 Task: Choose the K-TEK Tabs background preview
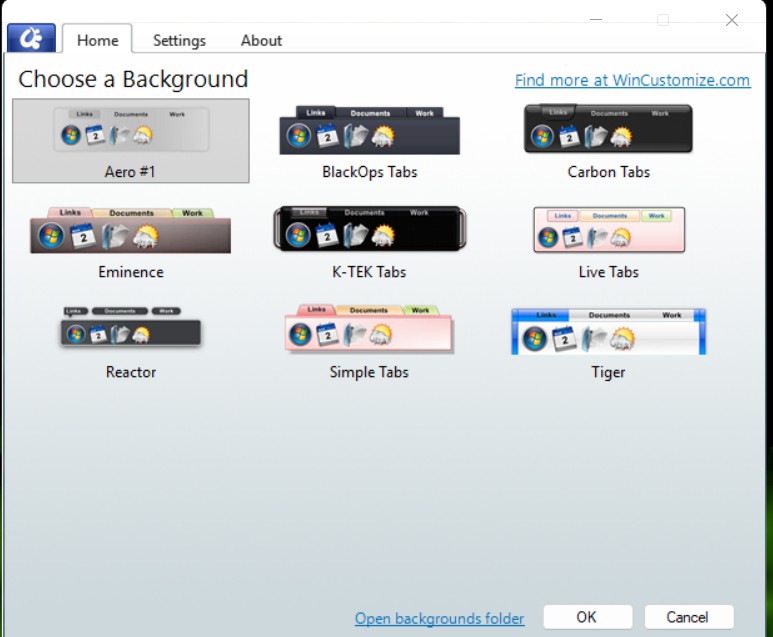369,230
